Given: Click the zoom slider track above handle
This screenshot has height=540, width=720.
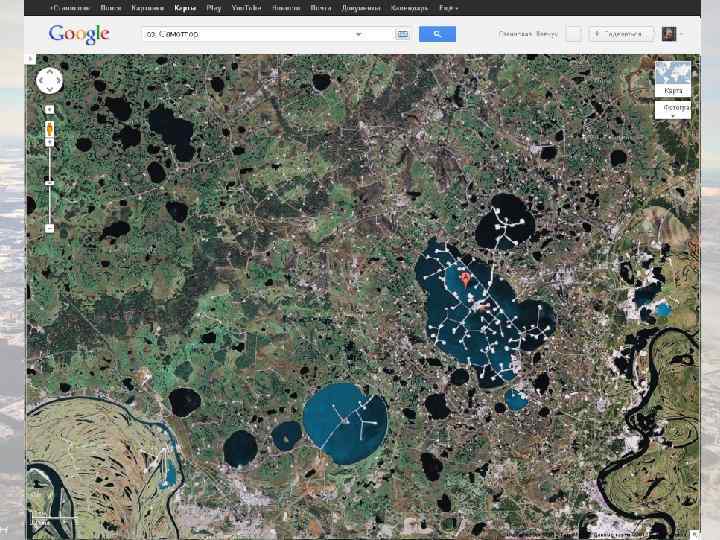Looking at the screenshot, I should [x=50, y=163].
